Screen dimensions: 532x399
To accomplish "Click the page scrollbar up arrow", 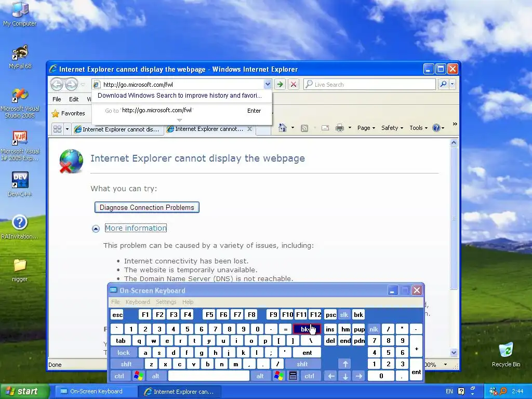I will 454,143.
